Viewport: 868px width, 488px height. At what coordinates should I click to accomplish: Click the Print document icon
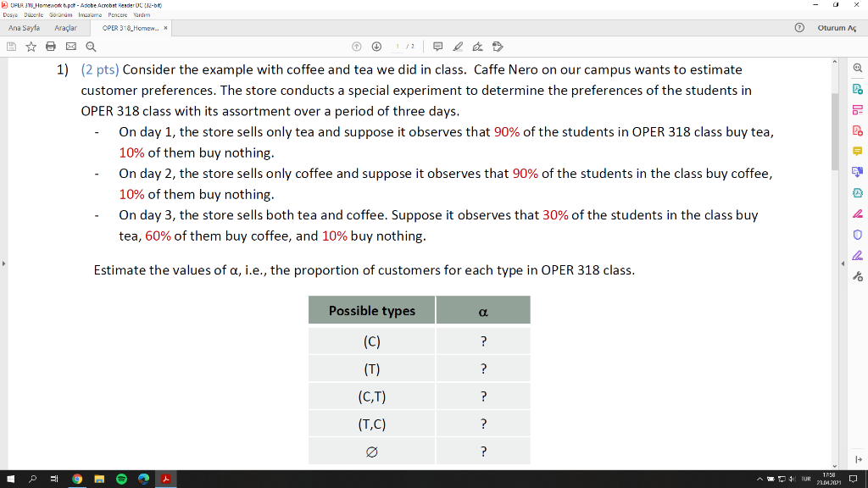click(x=50, y=47)
